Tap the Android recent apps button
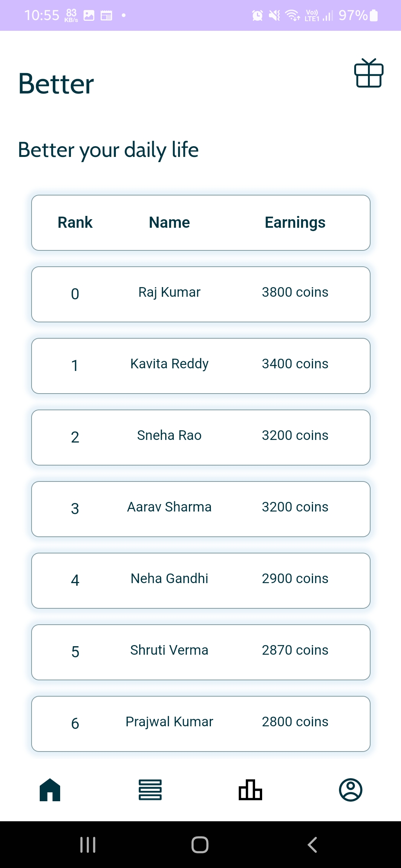 click(x=88, y=845)
